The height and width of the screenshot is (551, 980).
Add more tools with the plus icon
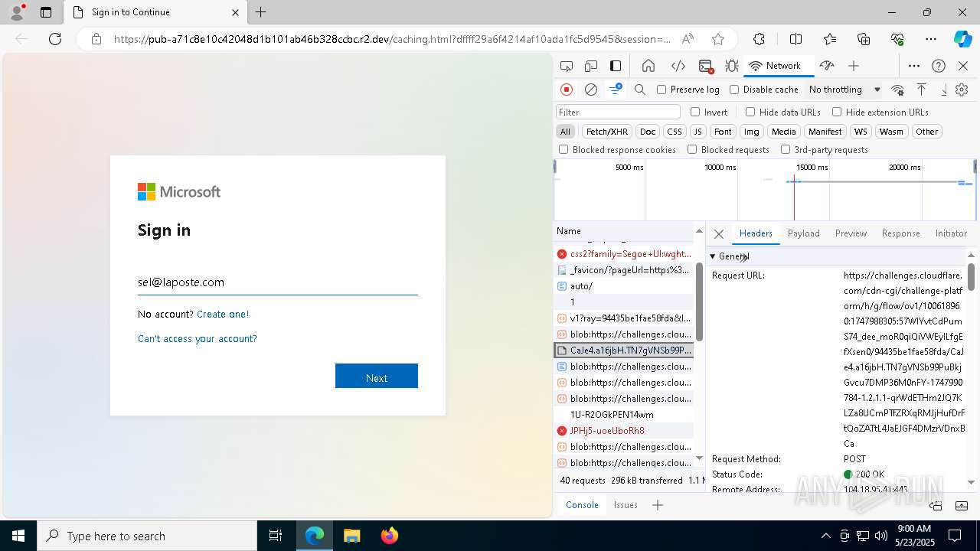854,66
